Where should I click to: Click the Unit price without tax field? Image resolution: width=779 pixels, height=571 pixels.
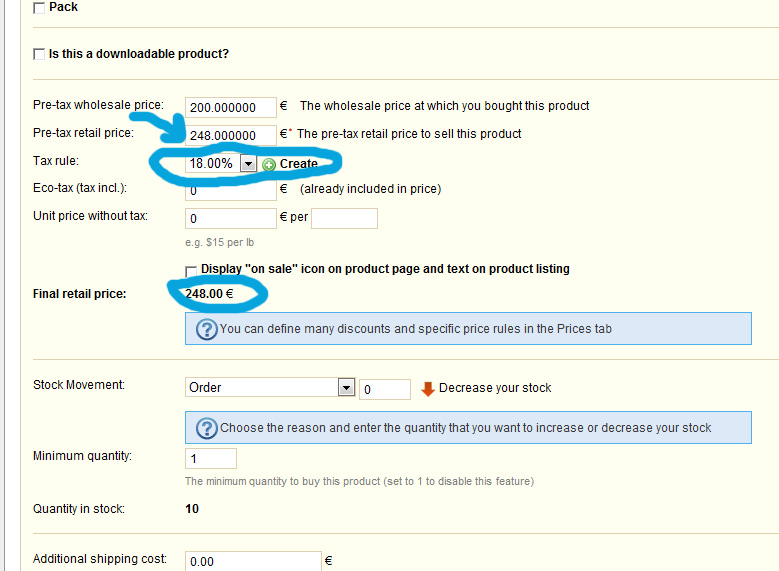click(x=231, y=218)
